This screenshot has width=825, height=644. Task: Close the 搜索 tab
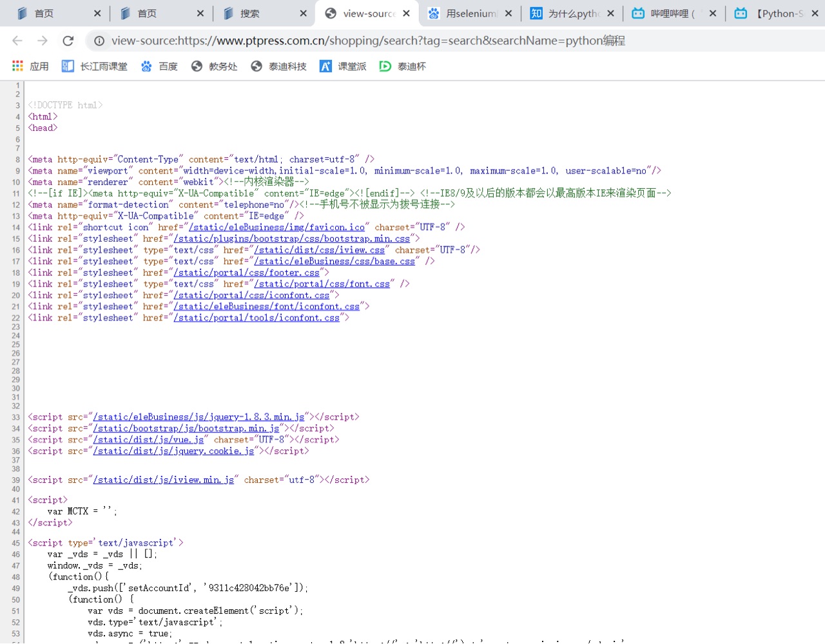(304, 13)
